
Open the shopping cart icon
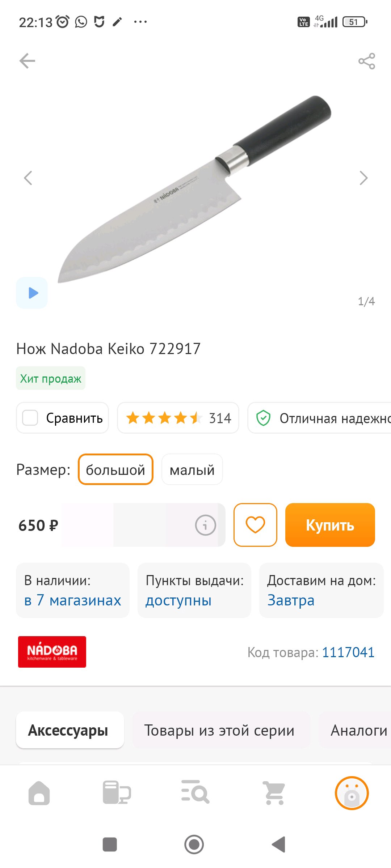tap(274, 793)
